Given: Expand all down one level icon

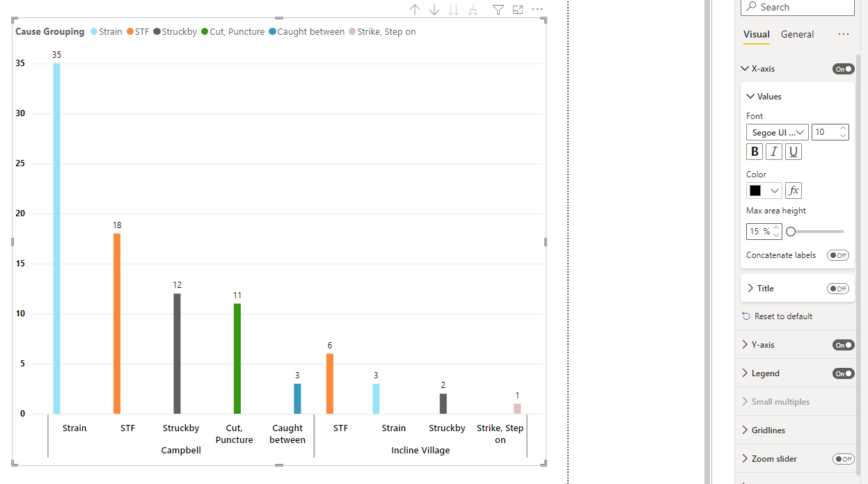Looking at the screenshot, I should pos(473,10).
